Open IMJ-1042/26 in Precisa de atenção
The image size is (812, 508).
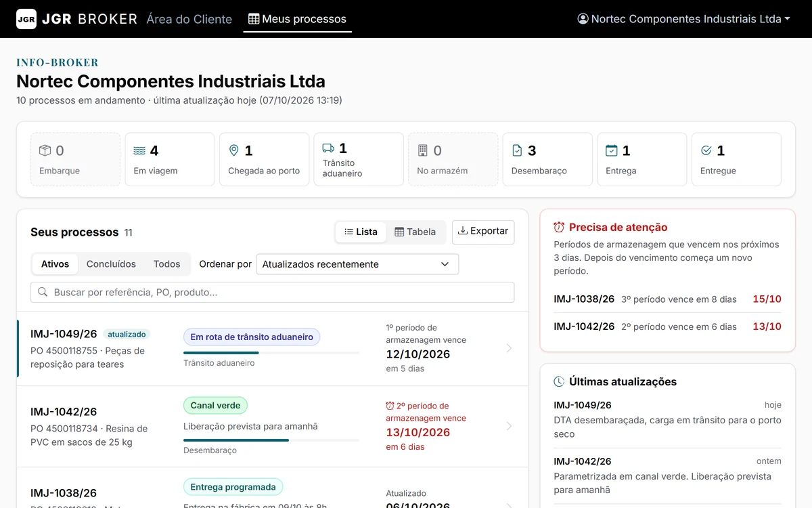(x=667, y=326)
